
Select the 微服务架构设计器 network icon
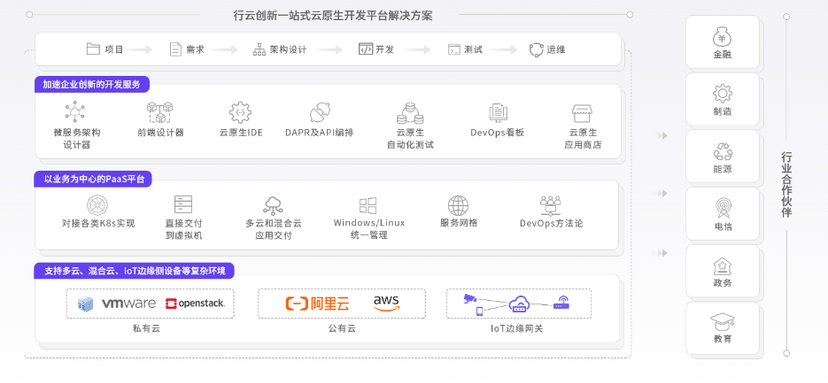coord(76,111)
